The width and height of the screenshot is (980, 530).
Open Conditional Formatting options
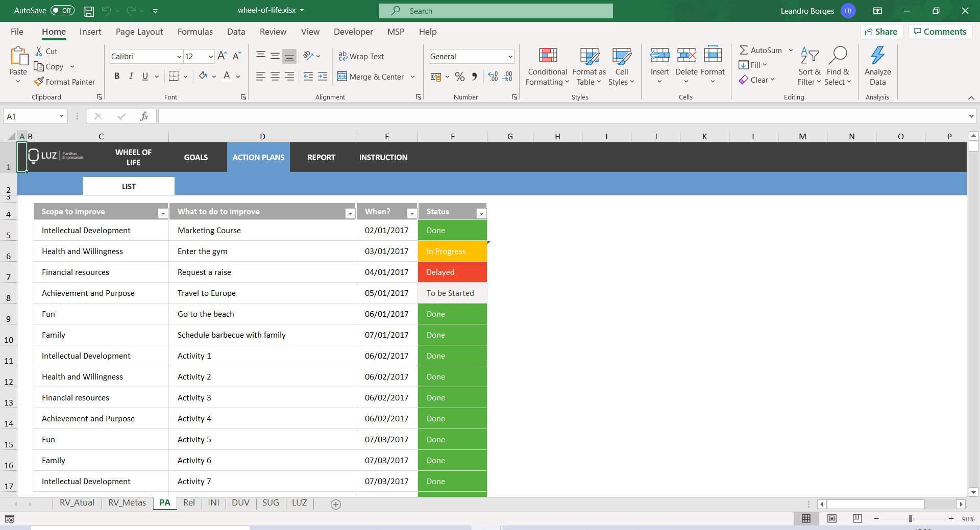tap(547, 66)
